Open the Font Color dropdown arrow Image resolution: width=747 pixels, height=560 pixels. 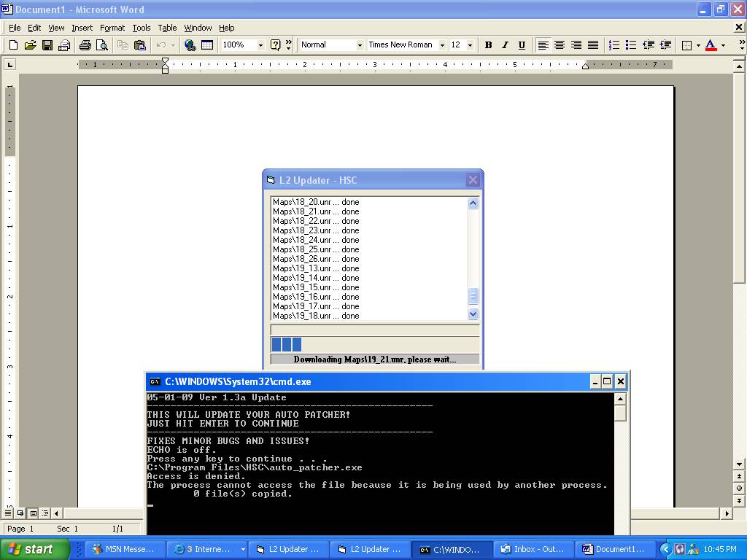point(723,44)
